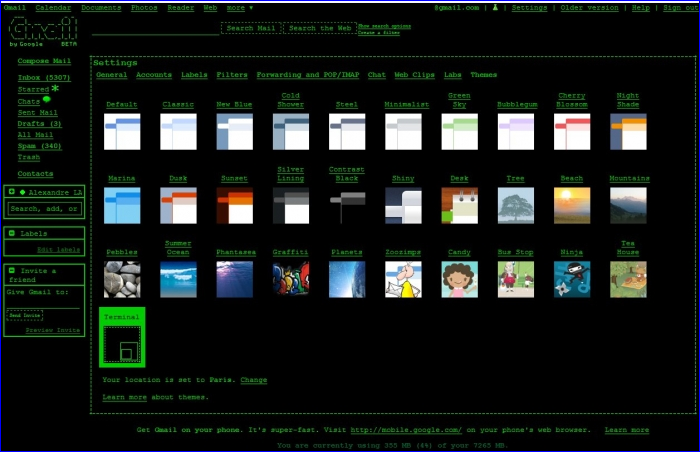
Task: Choose the Beach theme thumbnail
Action: coord(572,205)
